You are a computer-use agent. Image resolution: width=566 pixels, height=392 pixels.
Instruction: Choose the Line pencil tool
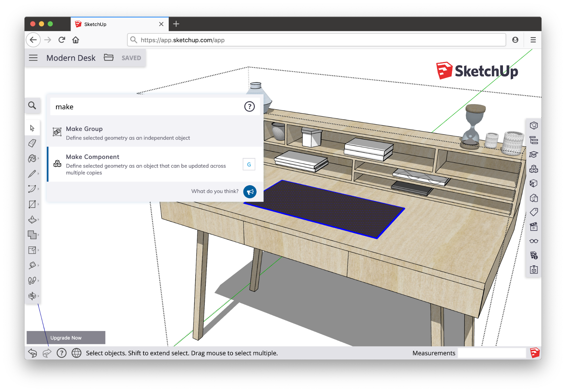pos(32,174)
